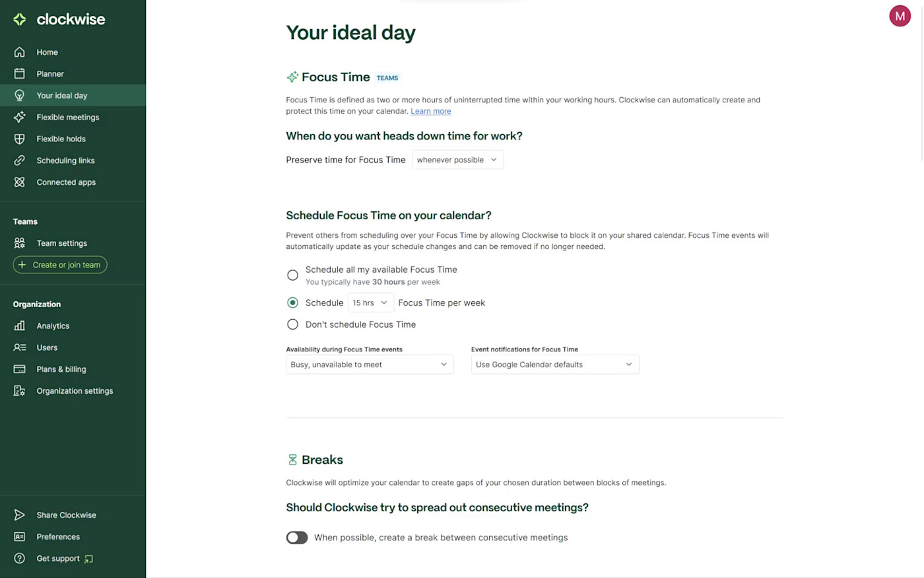Enable break between consecutive meetings toggle
Screen dimensions: 924x578
[297, 538]
